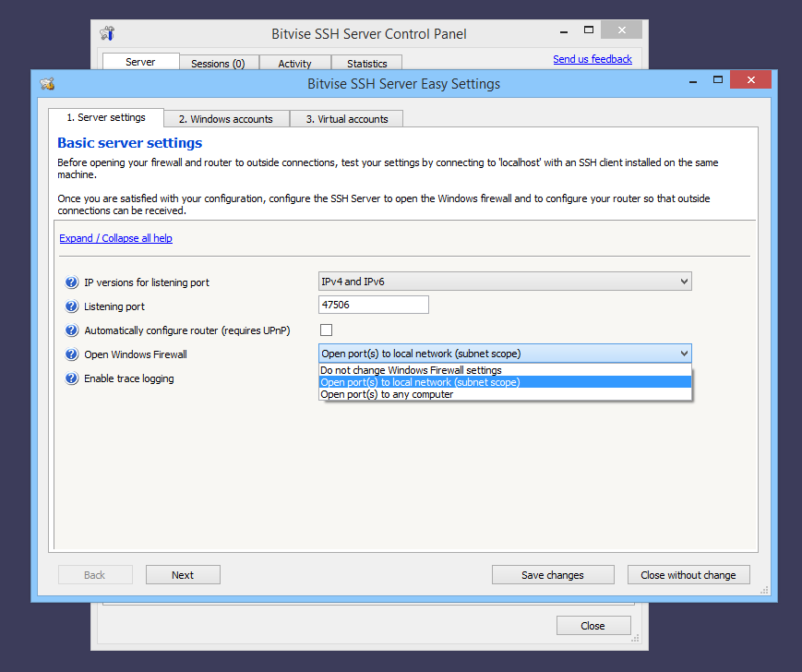Enable Automatically configure router checkbox
This screenshot has height=672, width=802.
tap(326, 330)
